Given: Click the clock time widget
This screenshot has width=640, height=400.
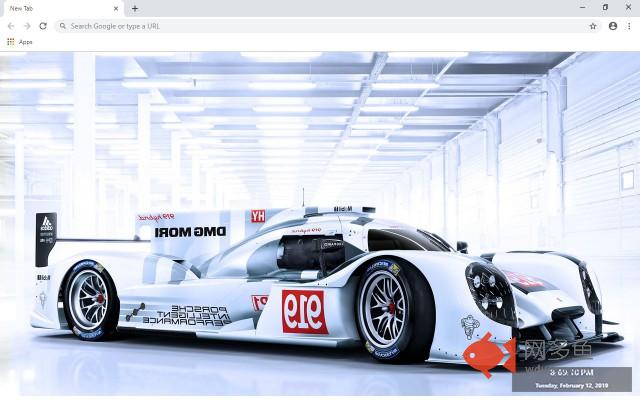Looking at the screenshot, I should point(571,372).
